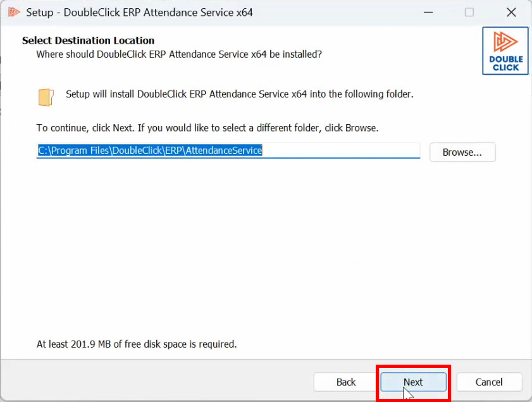
Task: Click the yellow destination folder icon
Action: [x=46, y=97]
